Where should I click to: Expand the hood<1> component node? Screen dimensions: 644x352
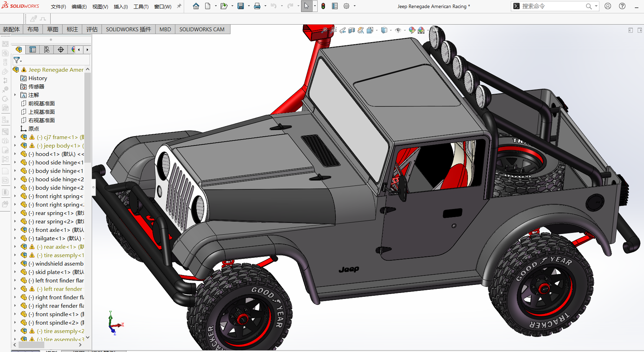(x=15, y=154)
